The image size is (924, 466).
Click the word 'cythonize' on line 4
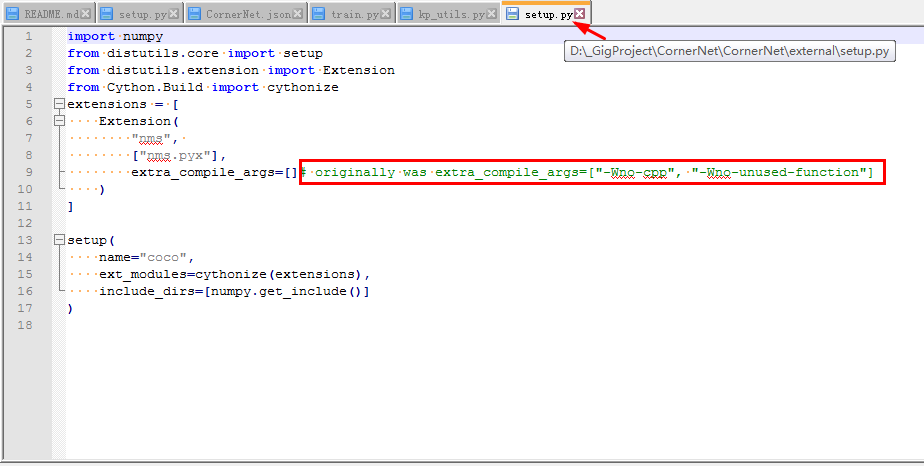click(x=303, y=87)
